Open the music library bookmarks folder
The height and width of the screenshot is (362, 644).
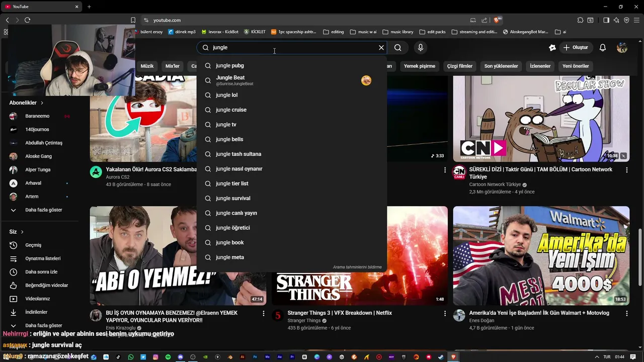tap(398, 32)
